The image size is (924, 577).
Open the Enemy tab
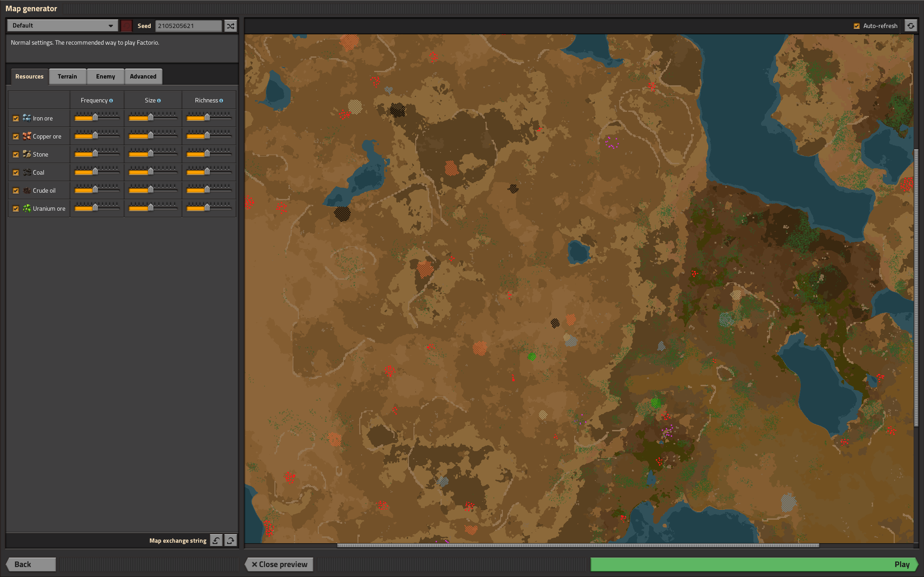pyautogui.click(x=106, y=76)
